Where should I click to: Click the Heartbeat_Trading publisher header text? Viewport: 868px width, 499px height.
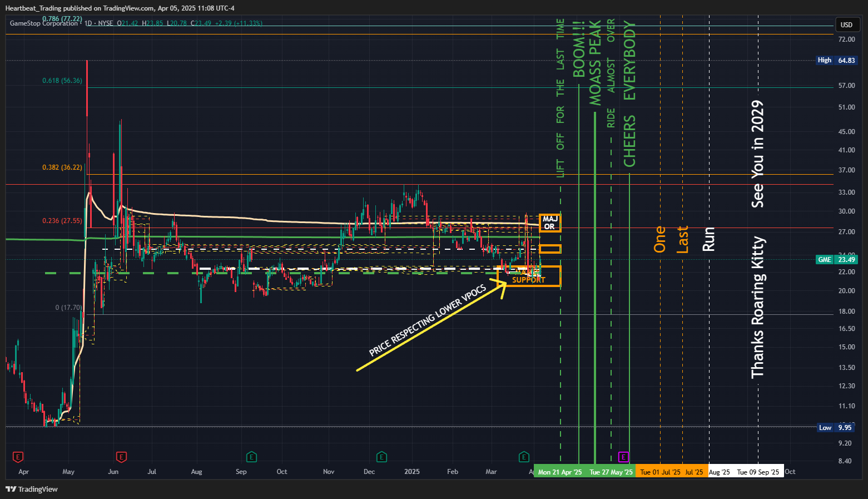pos(120,8)
